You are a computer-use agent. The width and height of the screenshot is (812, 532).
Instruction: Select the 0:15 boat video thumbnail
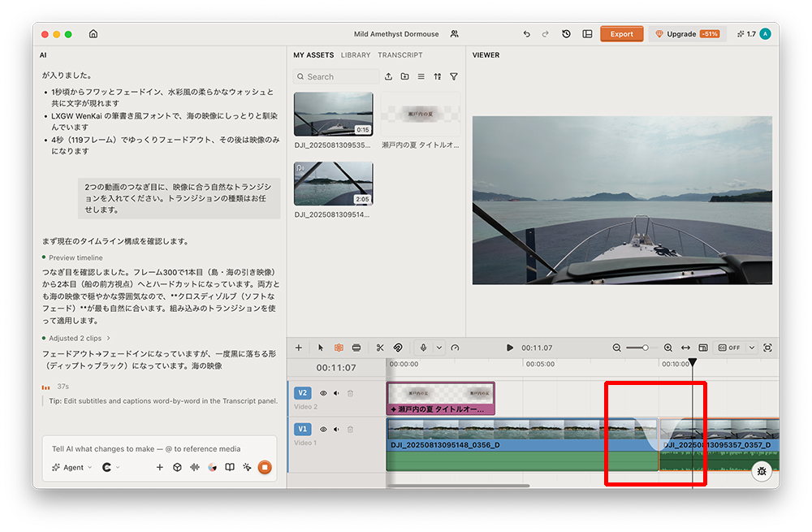333,114
